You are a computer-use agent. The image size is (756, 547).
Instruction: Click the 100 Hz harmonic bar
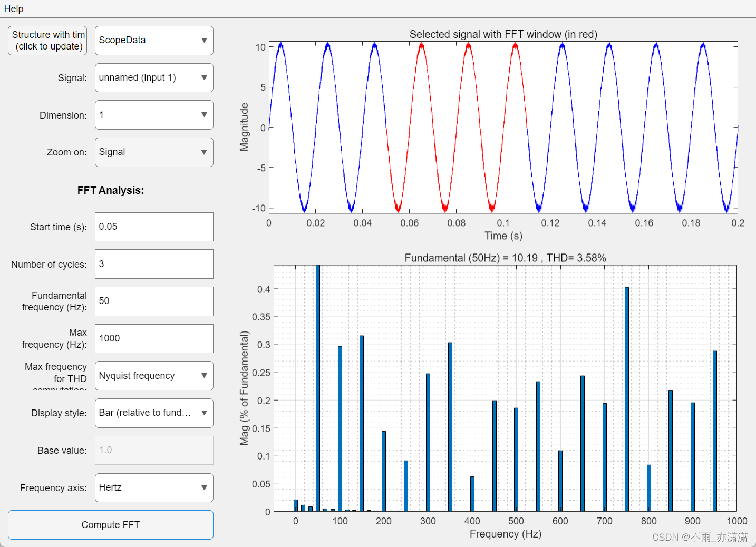click(340, 428)
